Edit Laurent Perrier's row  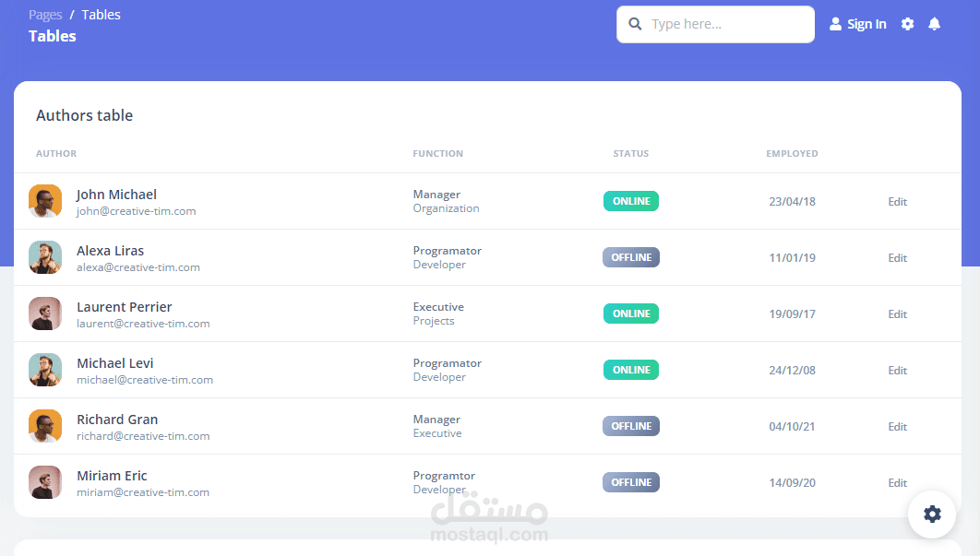tap(898, 314)
